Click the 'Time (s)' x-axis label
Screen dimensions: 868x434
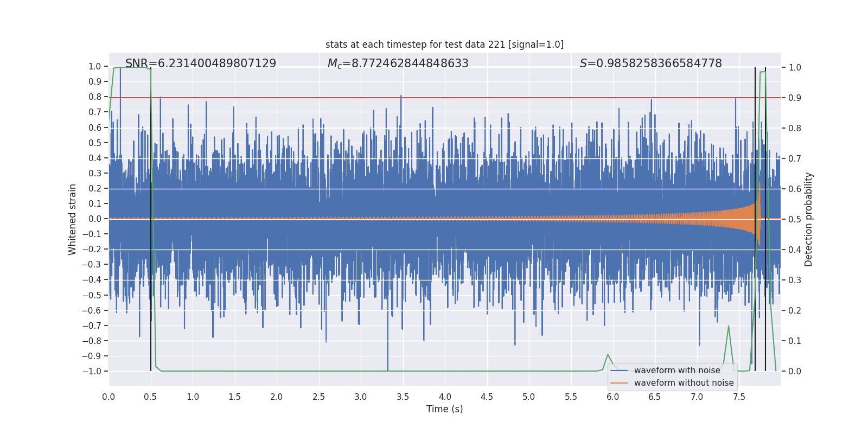click(444, 409)
